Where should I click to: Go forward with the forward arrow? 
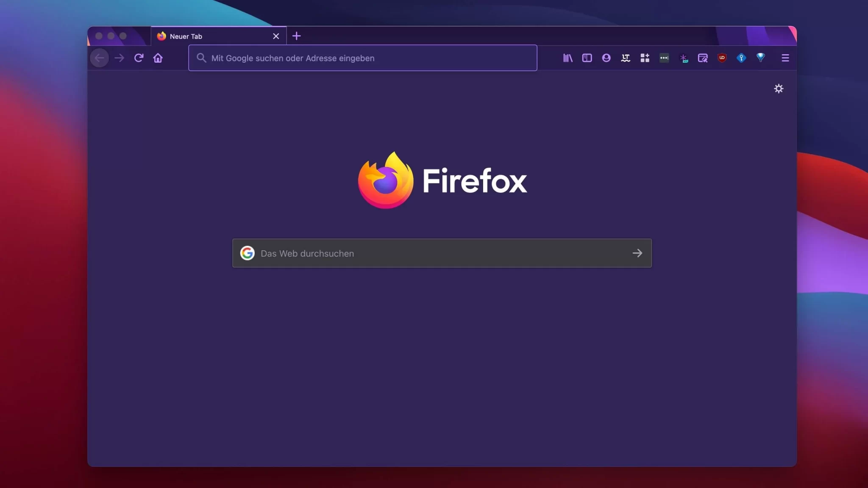[x=120, y=58]
